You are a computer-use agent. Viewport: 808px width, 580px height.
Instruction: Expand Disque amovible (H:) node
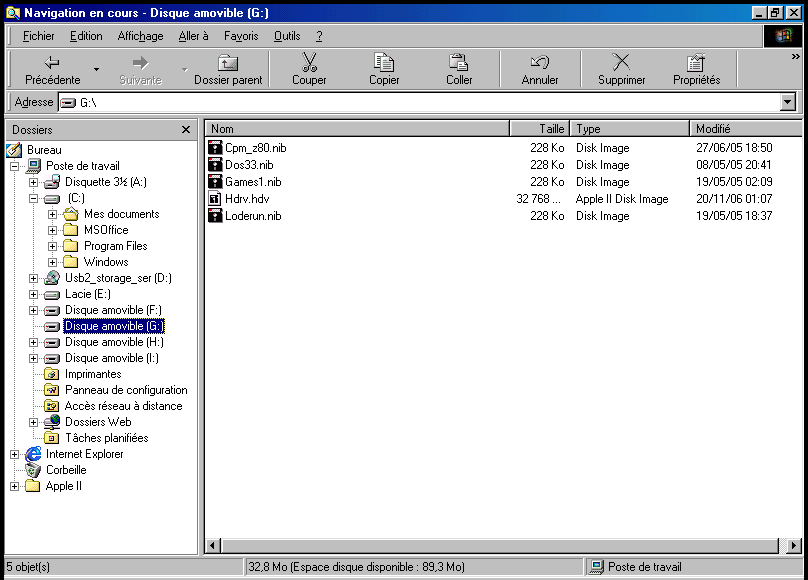[33, 343]
